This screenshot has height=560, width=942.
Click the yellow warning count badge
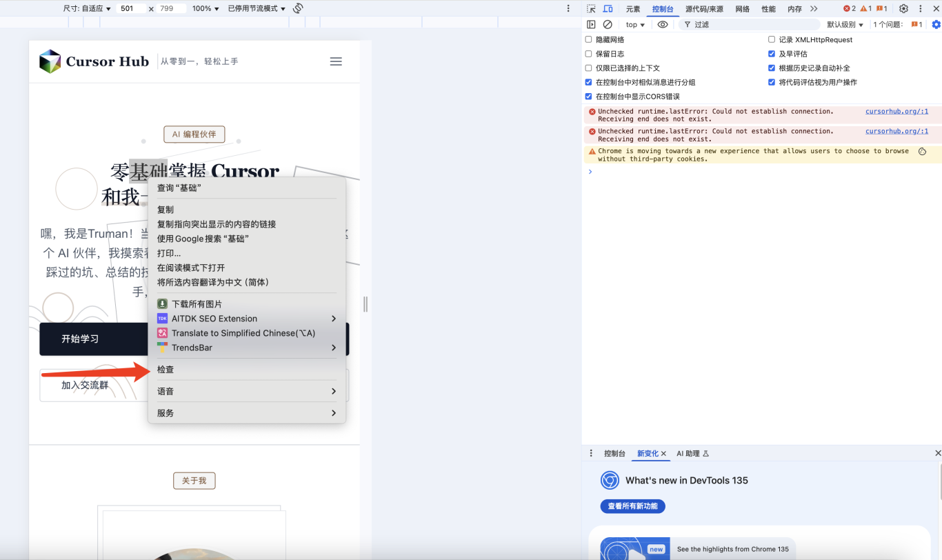(x=866, y=8)
